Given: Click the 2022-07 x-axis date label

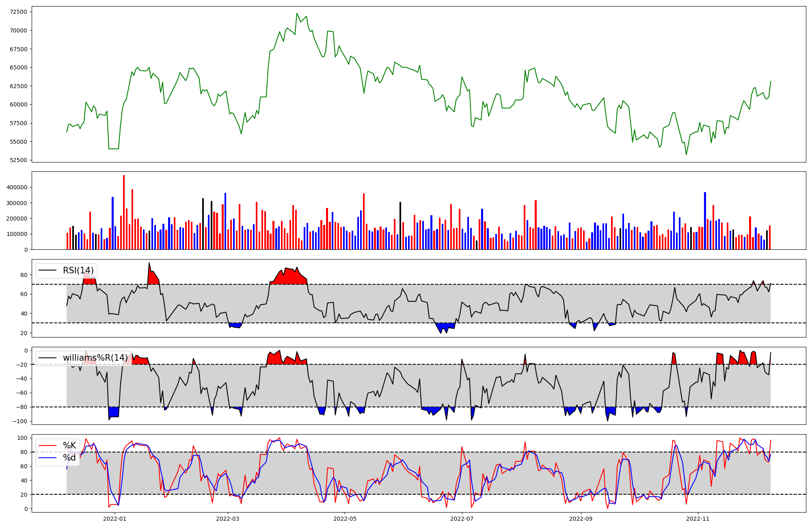Looking at the screenshot, I should pyautogui.click(x=462, y=519).
